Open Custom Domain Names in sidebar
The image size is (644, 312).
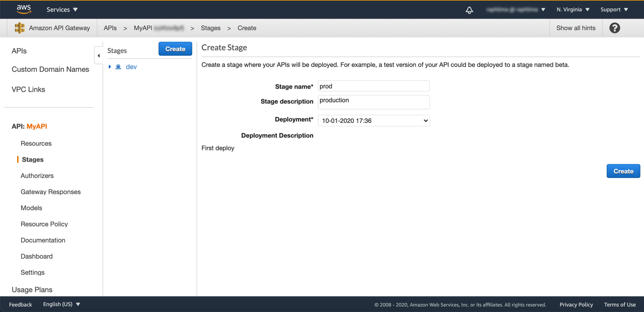(50, 69)
